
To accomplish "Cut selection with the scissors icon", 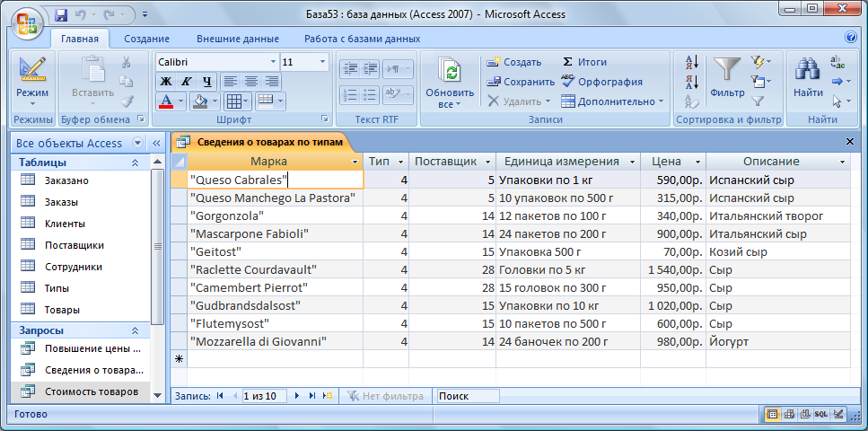I will (127, 62).
